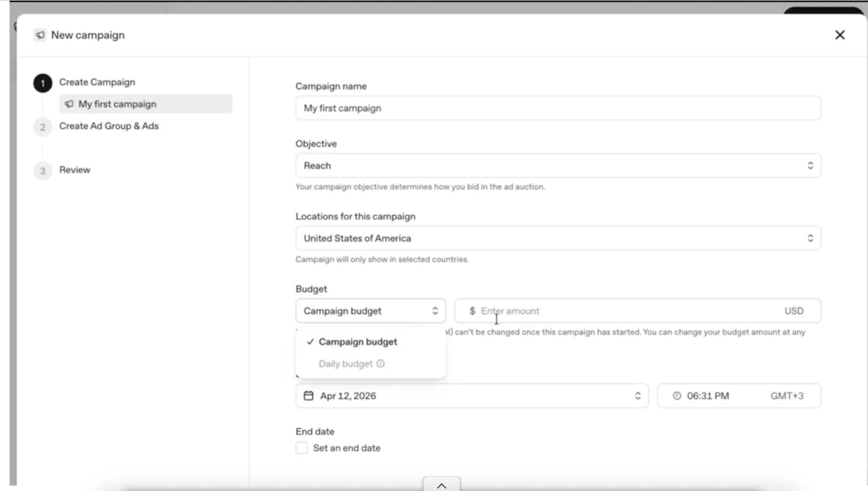Go to Create Ad Group & Ads step
The height and width of the screenshot is (491, 868).
(109, 126)
